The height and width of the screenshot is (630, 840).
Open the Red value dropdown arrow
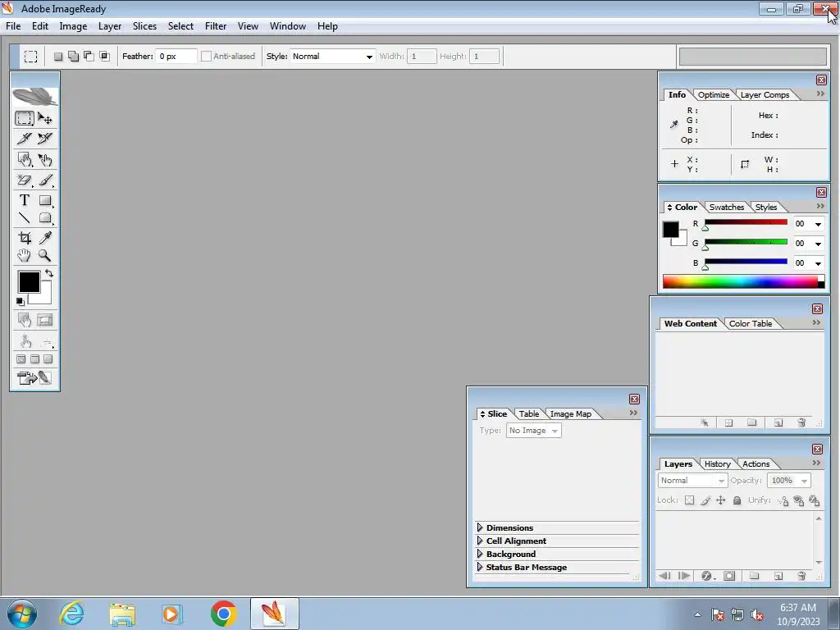818,224
